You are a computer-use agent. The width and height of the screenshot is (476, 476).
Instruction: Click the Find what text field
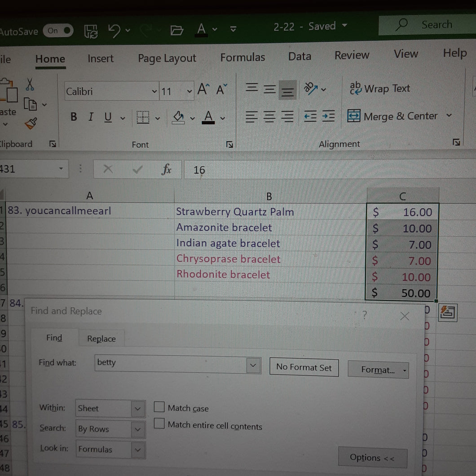pos(171,364)
